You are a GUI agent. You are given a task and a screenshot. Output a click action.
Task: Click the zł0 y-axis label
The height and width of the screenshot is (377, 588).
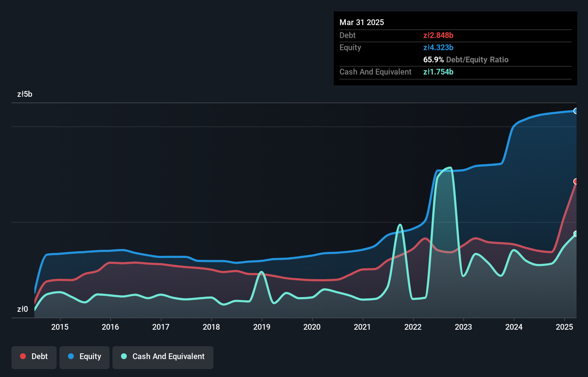(x=23, y=309)
